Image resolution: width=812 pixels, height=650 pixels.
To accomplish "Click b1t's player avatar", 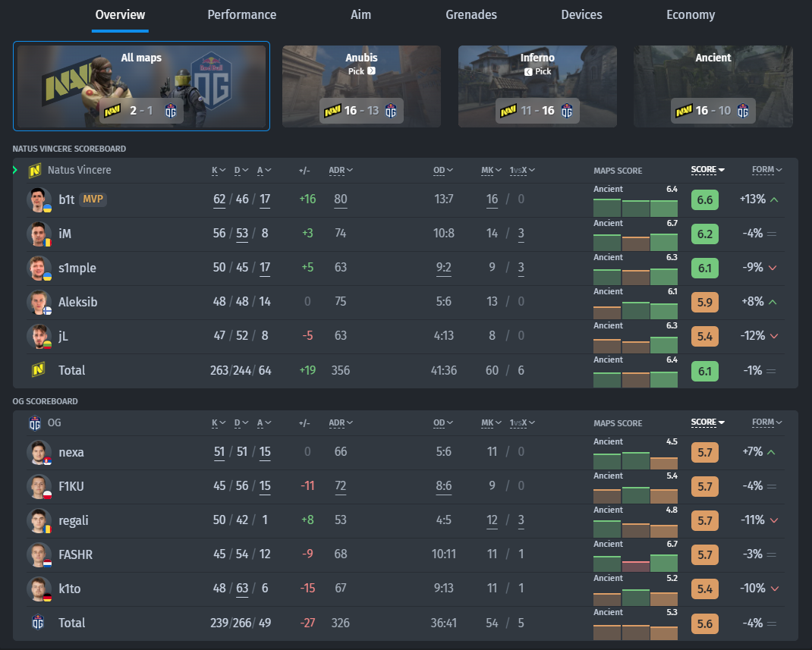I will [39, 199].
